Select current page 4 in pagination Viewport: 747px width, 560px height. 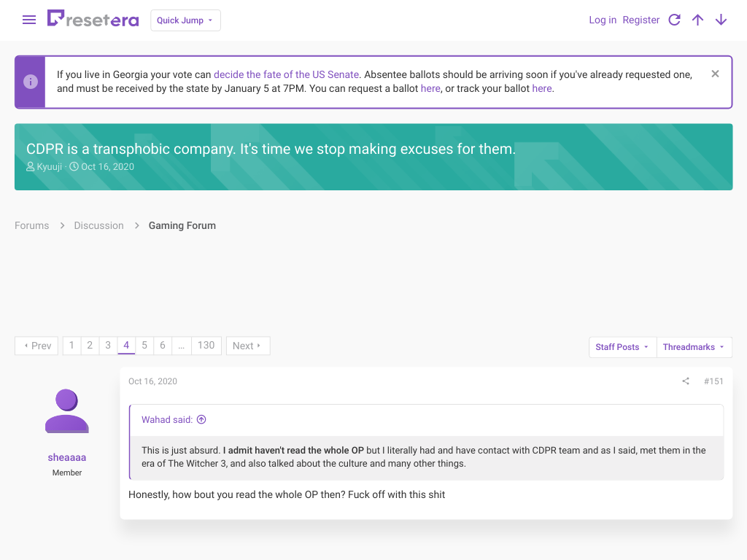pos(126,345)
